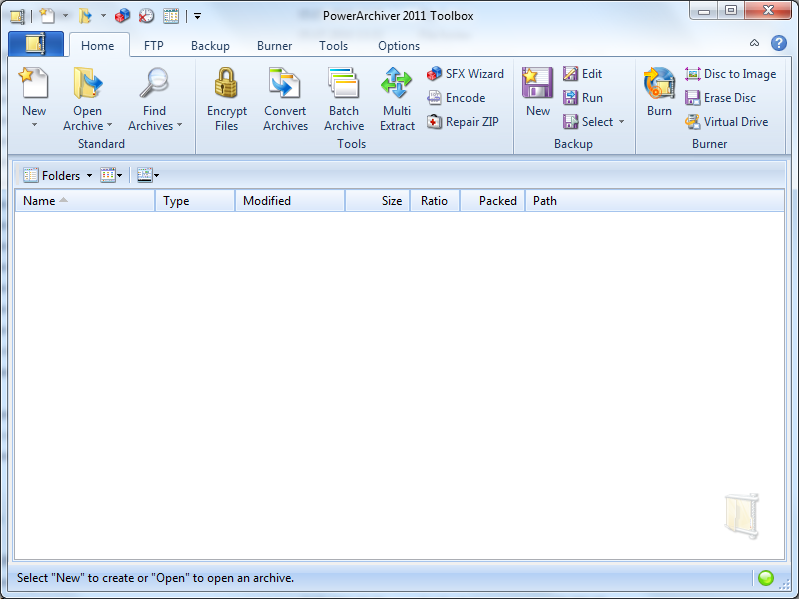The height and width of the screenshot is (599, 799).
Task: Click the Burn disc icon
Action: click(x=659, y=83)
